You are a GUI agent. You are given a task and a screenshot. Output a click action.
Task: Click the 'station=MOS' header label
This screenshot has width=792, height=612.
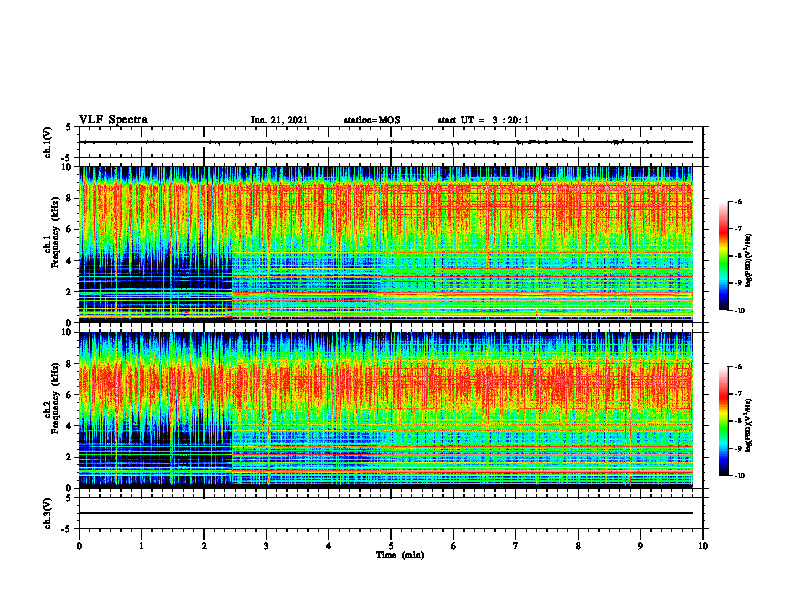[x=372, y=120]
